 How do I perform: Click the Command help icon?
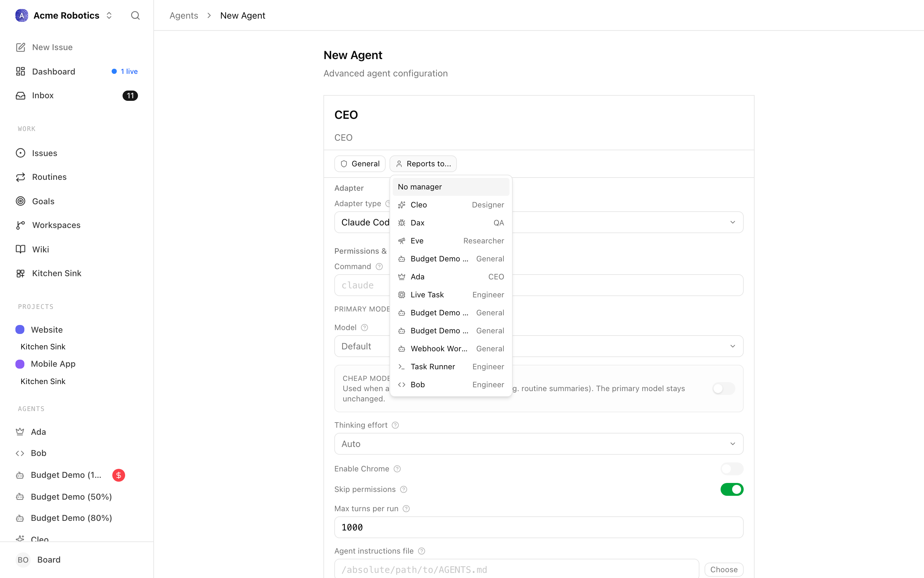coord(379,267)
